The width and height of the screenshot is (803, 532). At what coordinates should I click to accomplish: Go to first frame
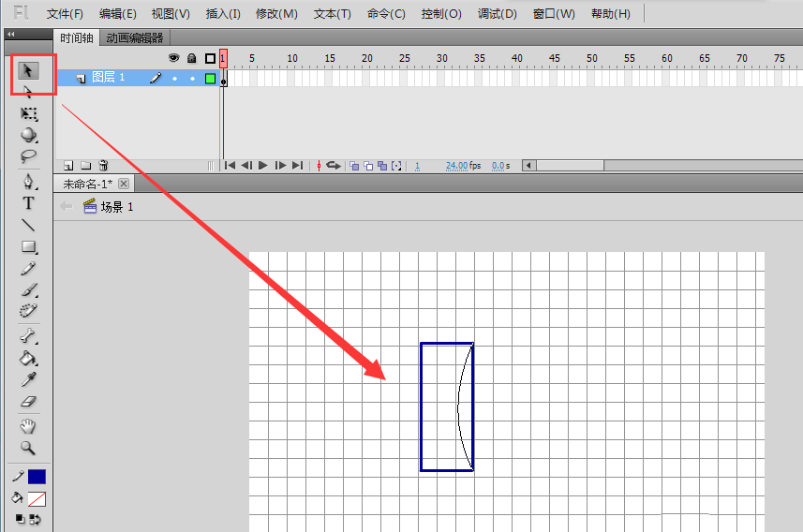point(230,166)
